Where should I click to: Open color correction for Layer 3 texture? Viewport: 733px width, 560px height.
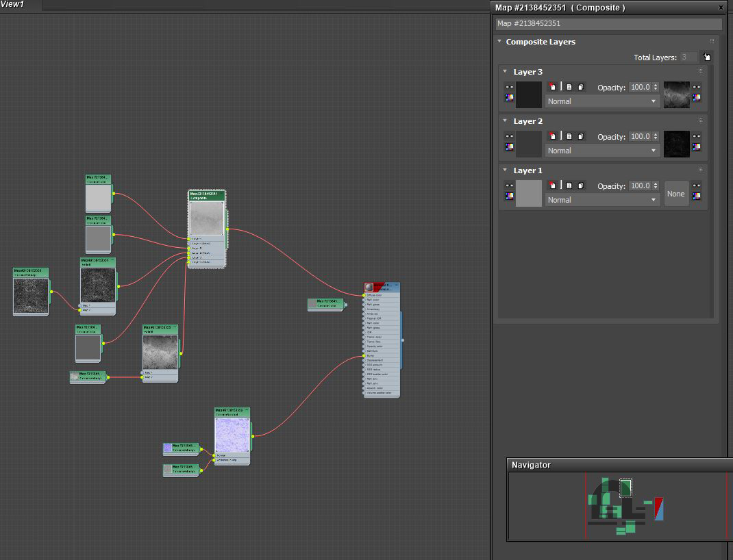pos(509,98)
